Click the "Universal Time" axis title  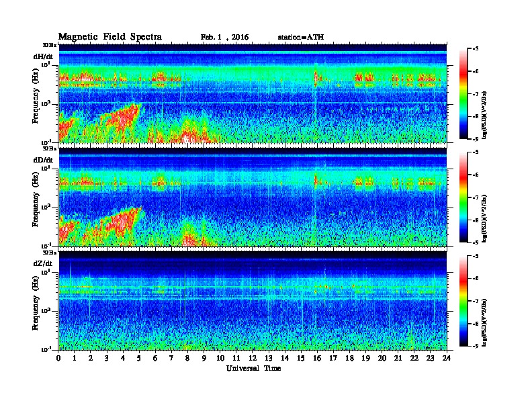tap(253, 368)
